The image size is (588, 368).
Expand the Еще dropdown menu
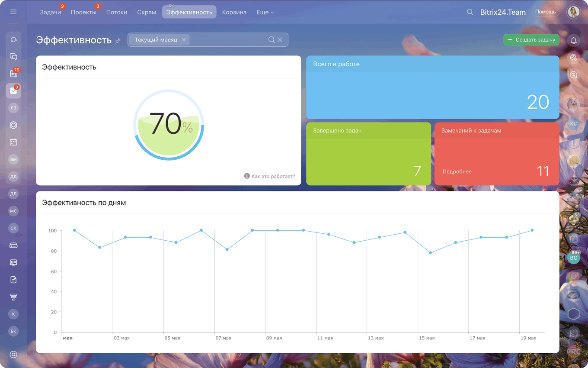point(265,12)
